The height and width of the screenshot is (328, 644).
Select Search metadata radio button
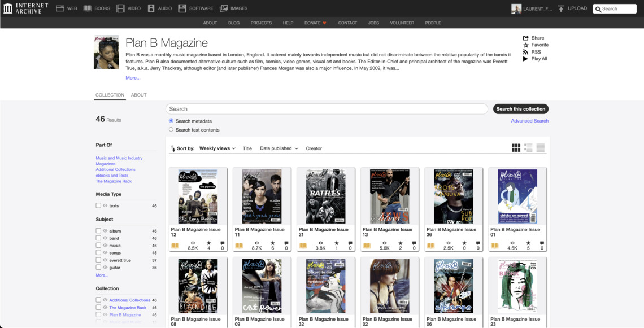[x=171, y=121]
